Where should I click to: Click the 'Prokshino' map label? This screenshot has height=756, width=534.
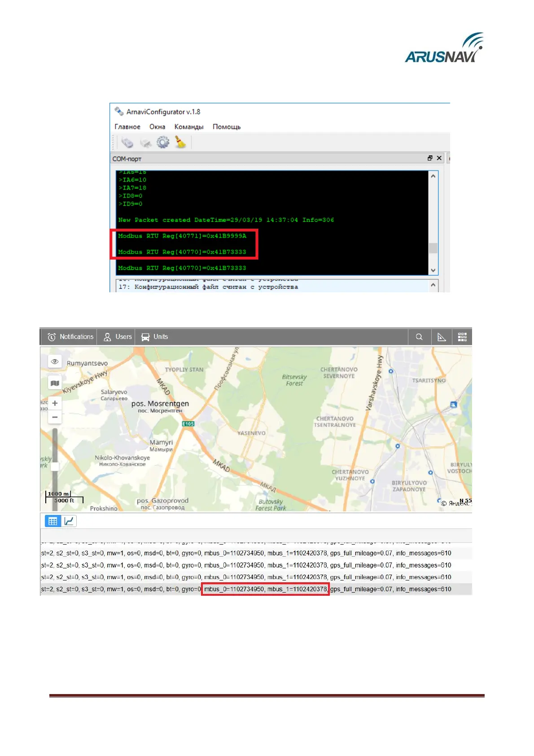pyautogui.click(x=104, y=508)
